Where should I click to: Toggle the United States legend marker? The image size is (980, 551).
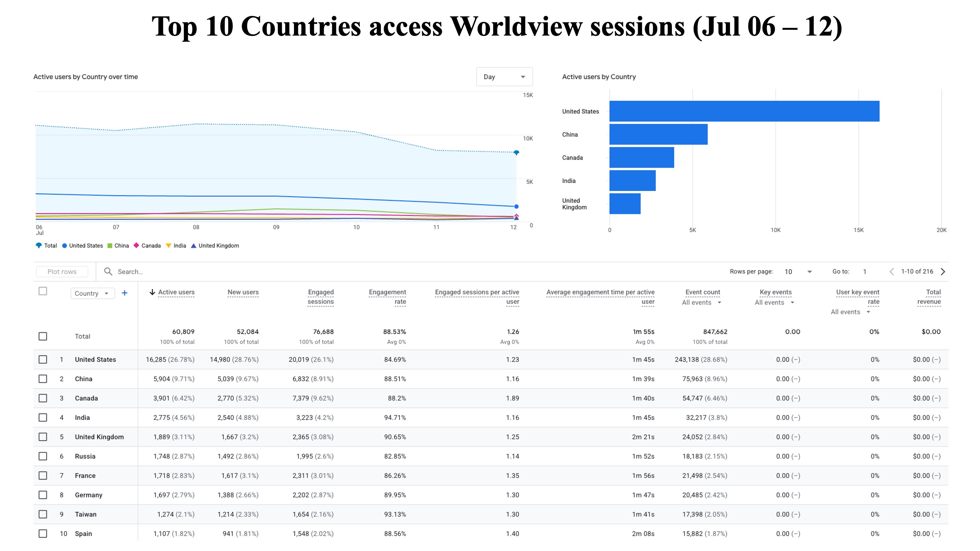pos(65,246)
